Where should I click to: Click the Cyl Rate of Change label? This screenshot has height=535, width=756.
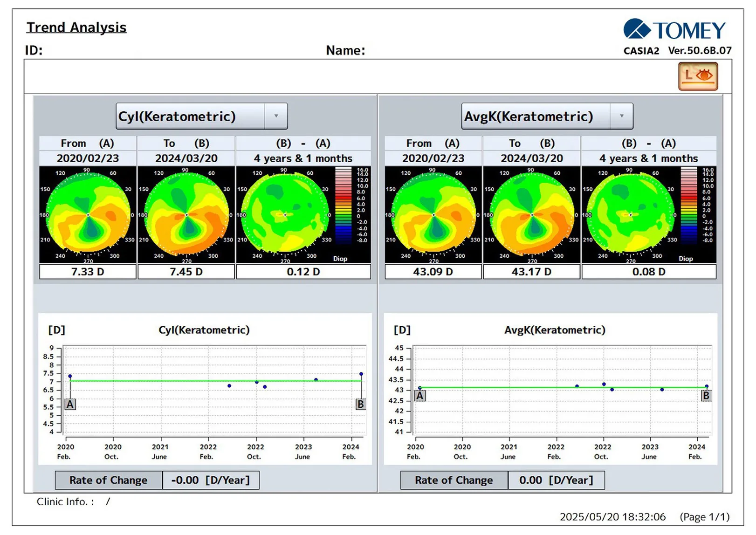click(x=109, y=480)
